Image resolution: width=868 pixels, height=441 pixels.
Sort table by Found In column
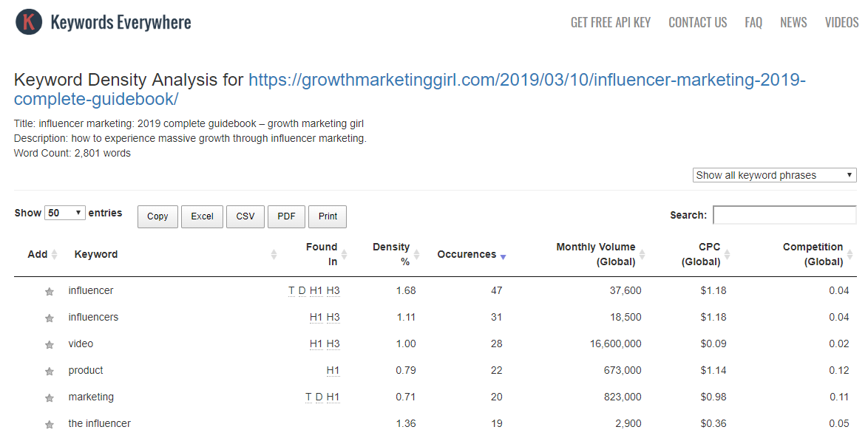click(x=327, y=255)
